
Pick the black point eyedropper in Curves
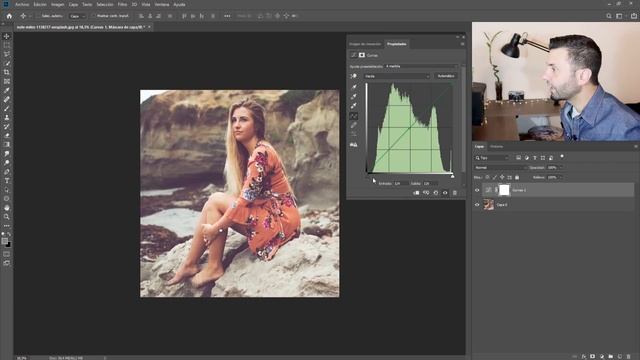(x=354, y=87)
